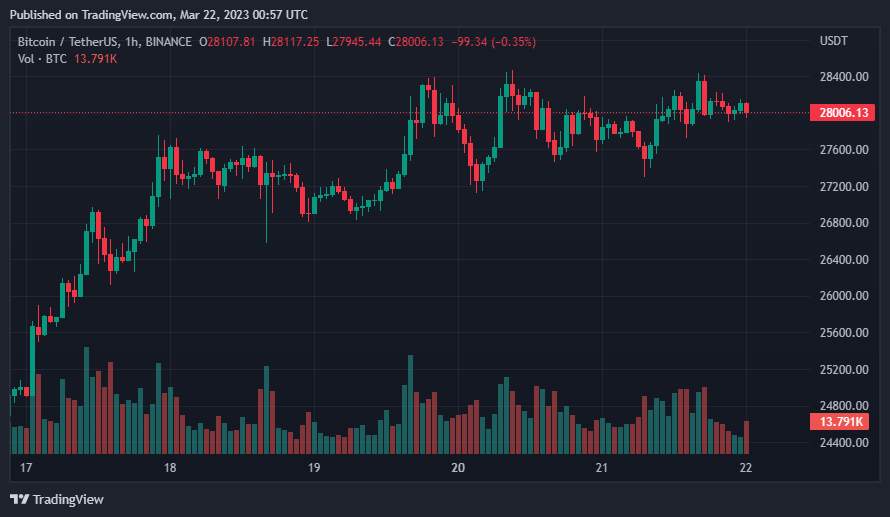Click the 24400.00 price axis label

[844, 443]
